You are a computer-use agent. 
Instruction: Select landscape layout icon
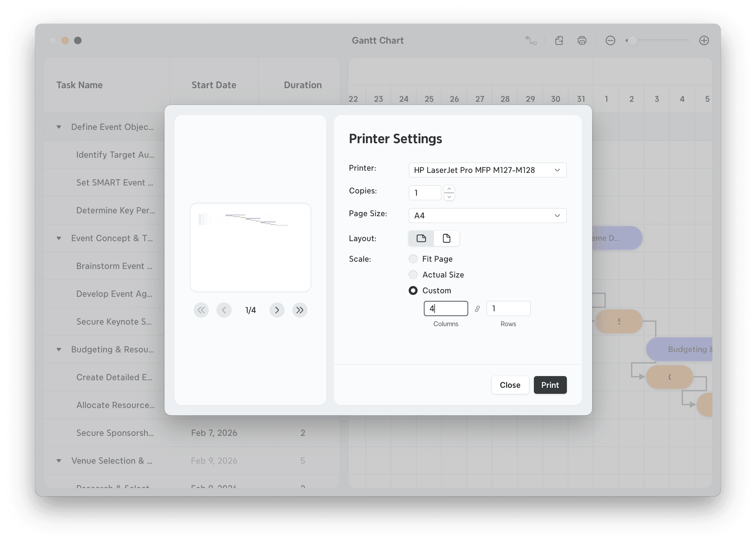[x=421, y=238]
